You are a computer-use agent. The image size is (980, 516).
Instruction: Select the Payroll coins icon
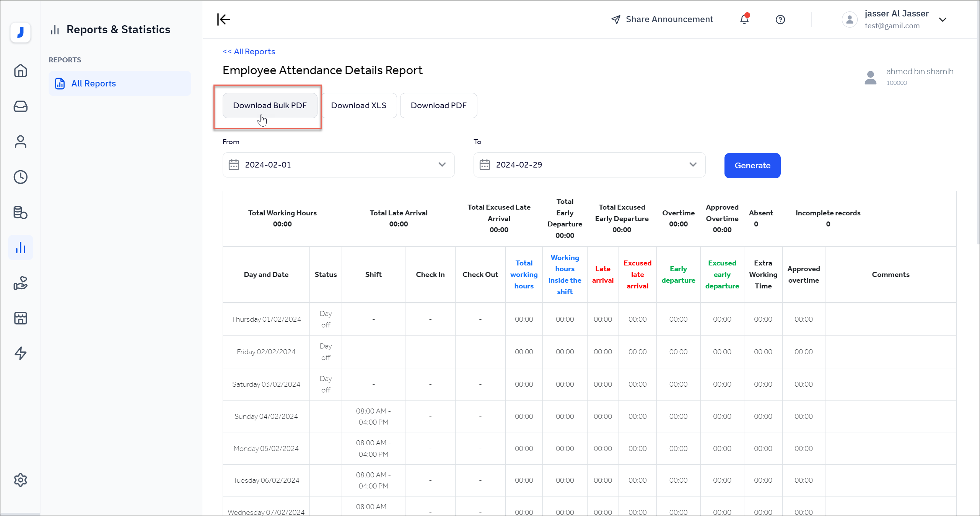[x=20, y=213]
